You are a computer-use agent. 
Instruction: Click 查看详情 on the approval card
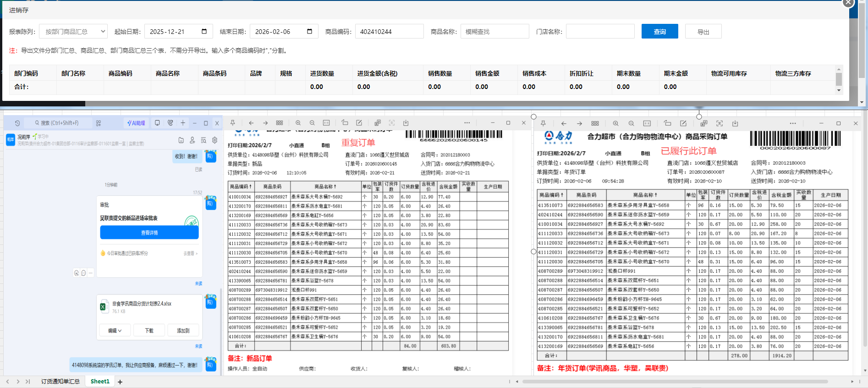[x=149, y=233]
